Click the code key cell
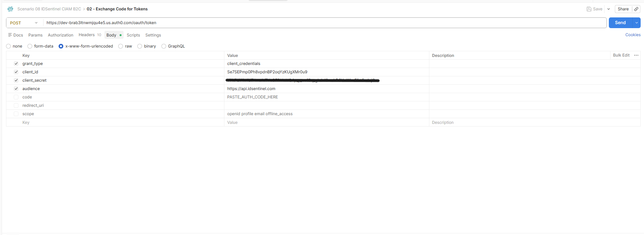Screen dimensions: 644x235 (x=123, y=97)
